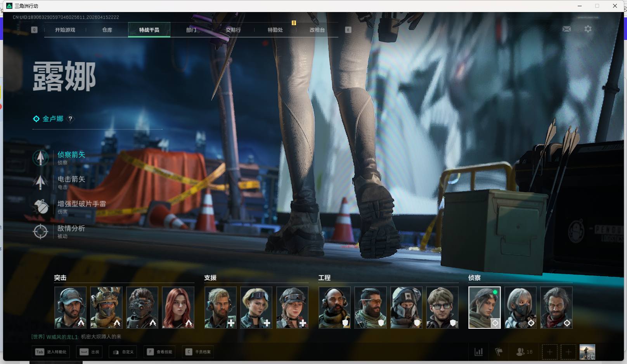Open the 自定义 customize button
The image size is (627, 364).
(123, 352)
